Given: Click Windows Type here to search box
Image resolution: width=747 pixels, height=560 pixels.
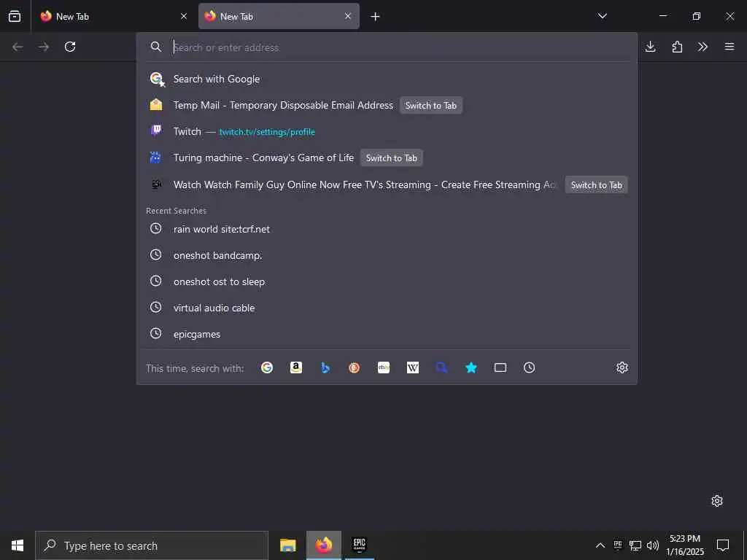Looking at the screenshot, I should (x=152, y=545).
